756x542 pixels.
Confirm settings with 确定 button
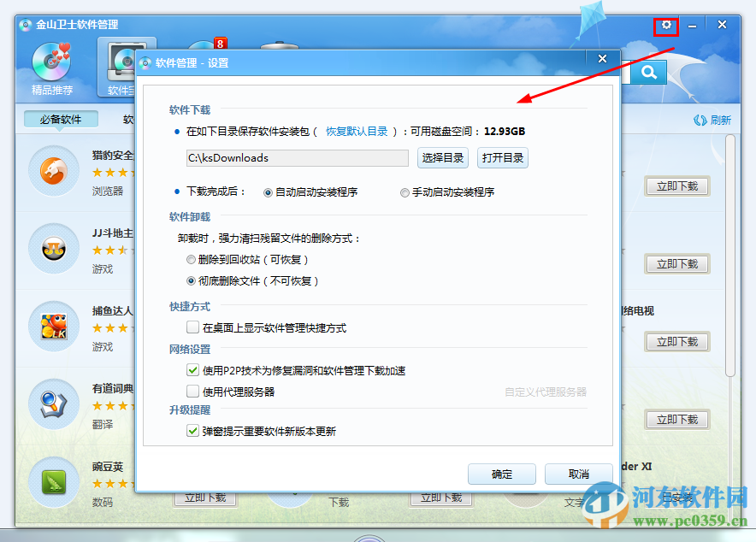tap(501, 474)
